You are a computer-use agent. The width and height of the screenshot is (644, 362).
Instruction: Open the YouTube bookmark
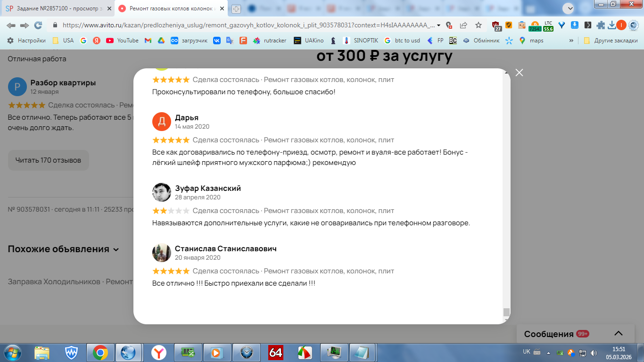(122, 41)
